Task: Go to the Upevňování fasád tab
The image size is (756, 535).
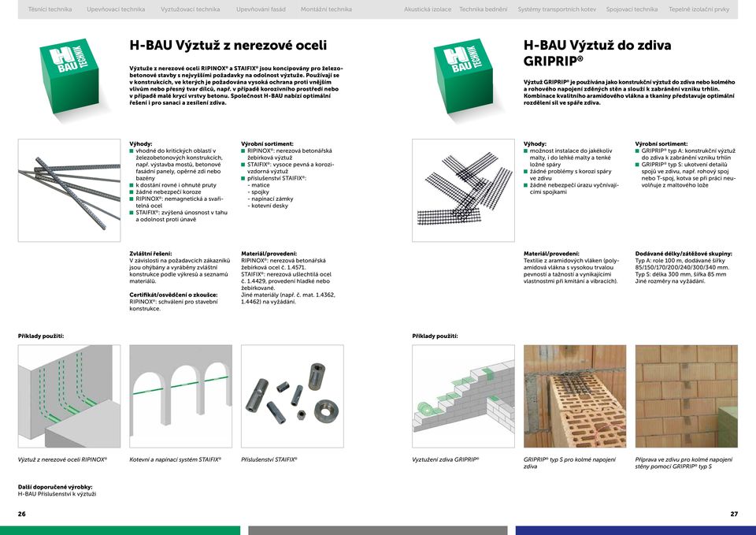Action: [261, 9]
